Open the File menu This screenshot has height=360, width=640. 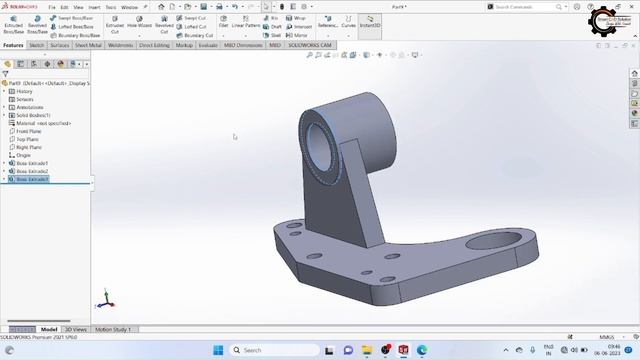(52, 7)
